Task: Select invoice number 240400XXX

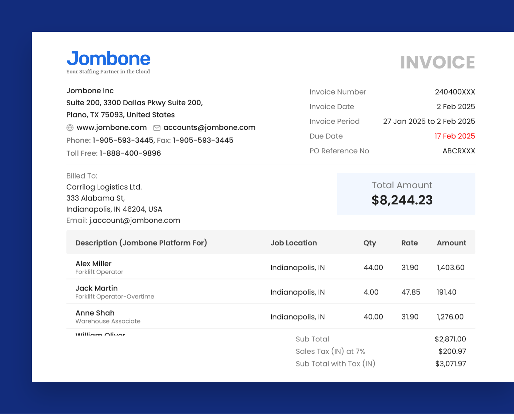Action: [x=455, y=92]
